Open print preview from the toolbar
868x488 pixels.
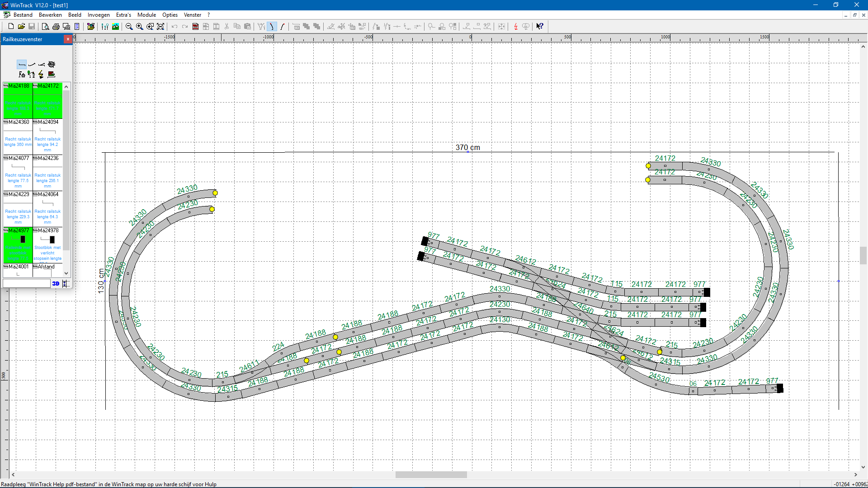point(45,27)
